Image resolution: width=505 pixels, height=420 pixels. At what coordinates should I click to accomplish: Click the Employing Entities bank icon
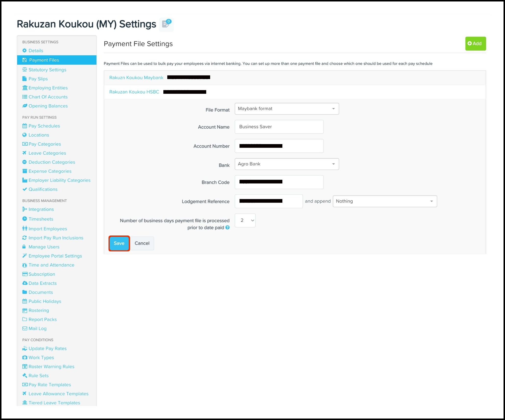(x=25, y=88)
